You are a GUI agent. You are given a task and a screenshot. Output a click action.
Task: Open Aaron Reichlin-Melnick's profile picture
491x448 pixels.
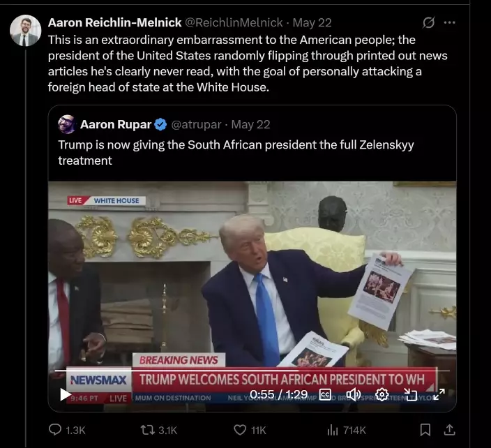click(25, 30)
